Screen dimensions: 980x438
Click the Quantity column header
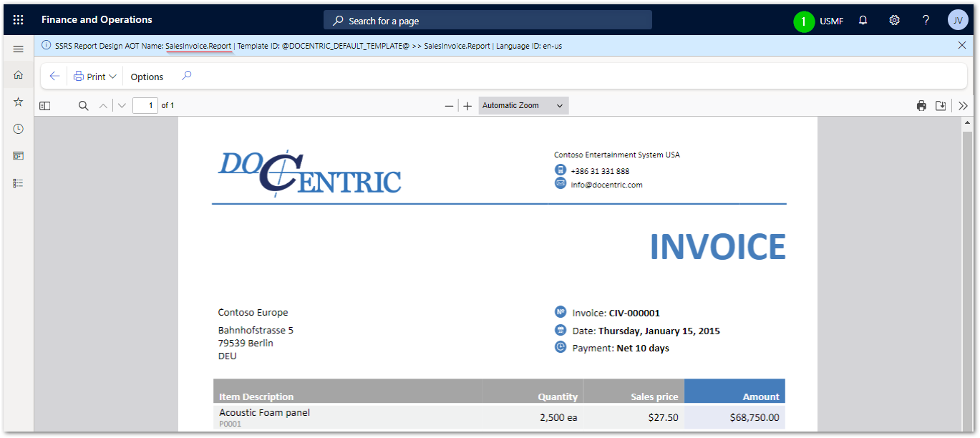click(x=558, y=396)
